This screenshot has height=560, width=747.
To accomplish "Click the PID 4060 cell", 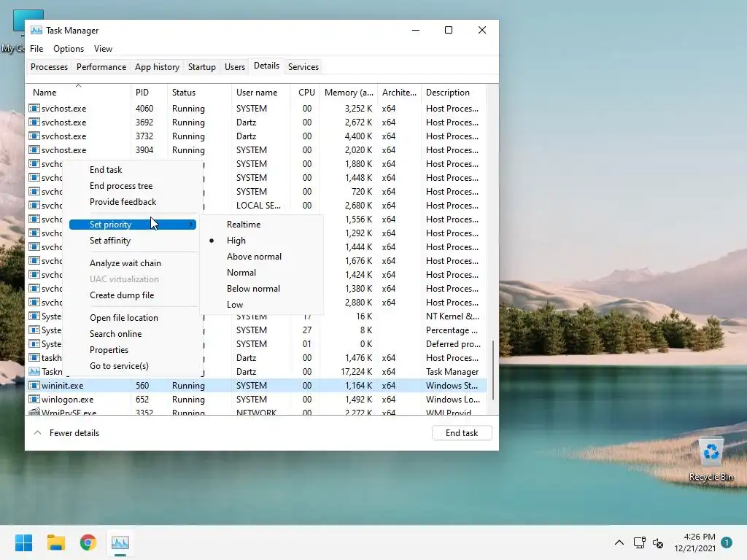I will coord(144,108).
